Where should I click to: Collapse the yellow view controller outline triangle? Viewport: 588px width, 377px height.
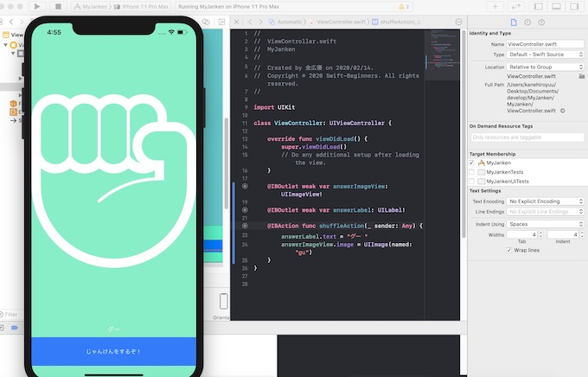6,45
